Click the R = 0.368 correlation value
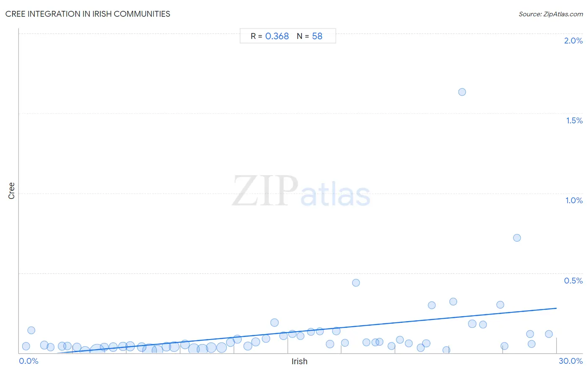The width and height of the screenshot is (588, 373). [270, 36]
